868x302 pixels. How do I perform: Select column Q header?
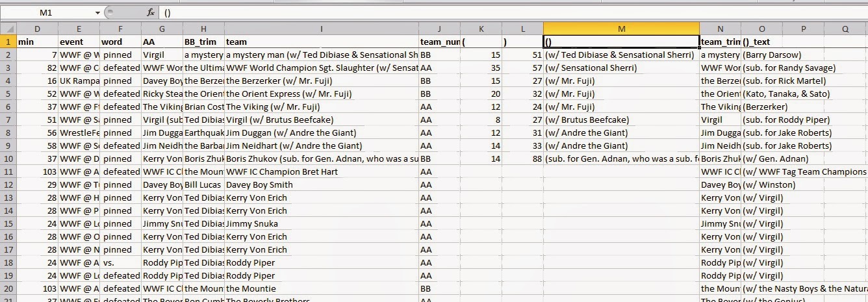coord(845,29)
